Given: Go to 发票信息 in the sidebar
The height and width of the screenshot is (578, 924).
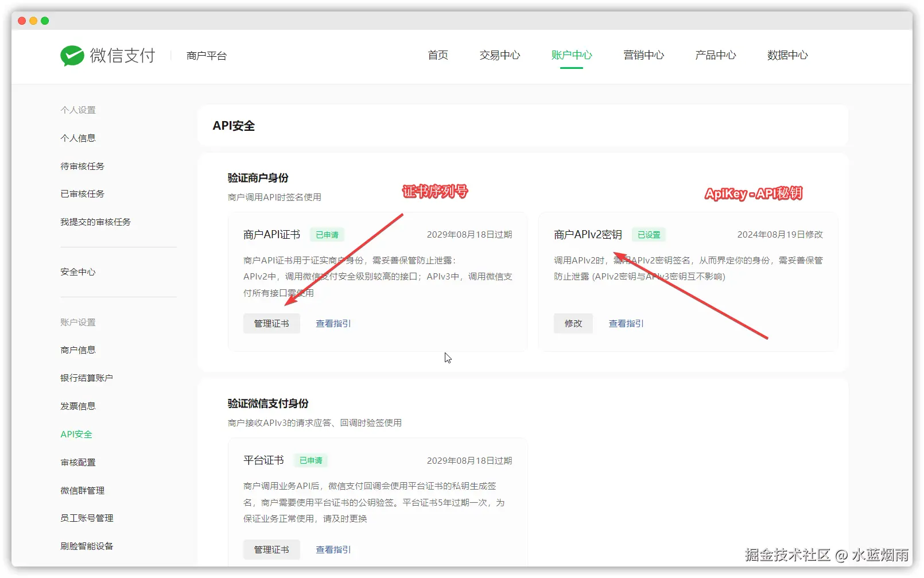Looking at the screenshot, I should 78,406.
